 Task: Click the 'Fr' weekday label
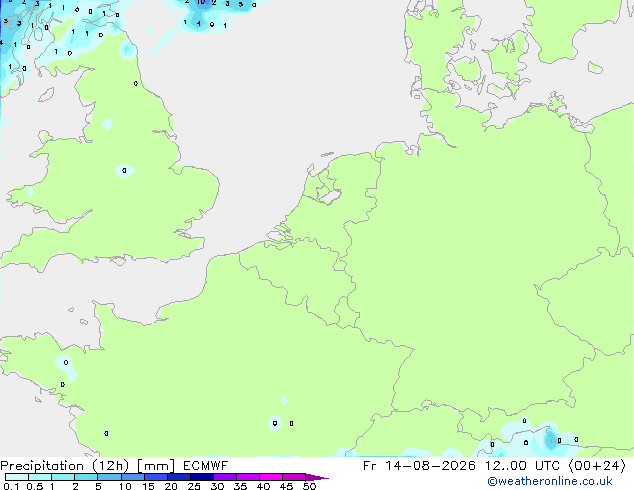pos(370,466)
